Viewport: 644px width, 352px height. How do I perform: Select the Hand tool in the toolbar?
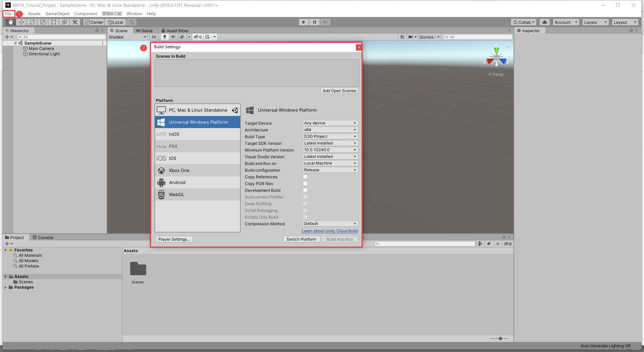[11, 22]
